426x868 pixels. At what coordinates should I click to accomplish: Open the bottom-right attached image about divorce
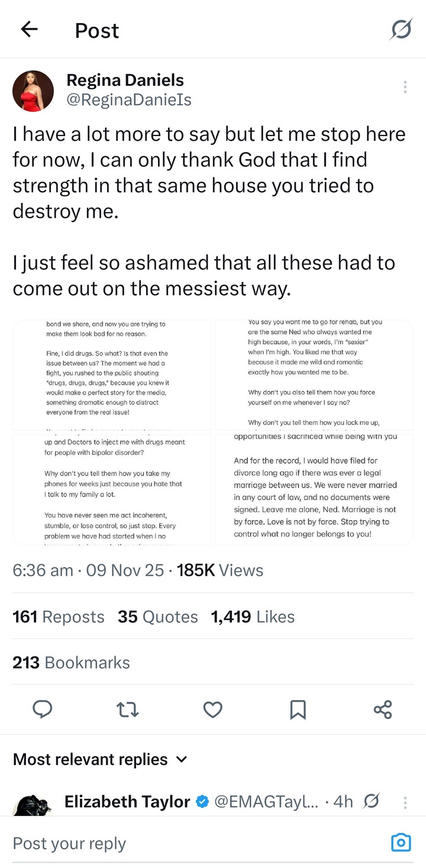point(314,489)
